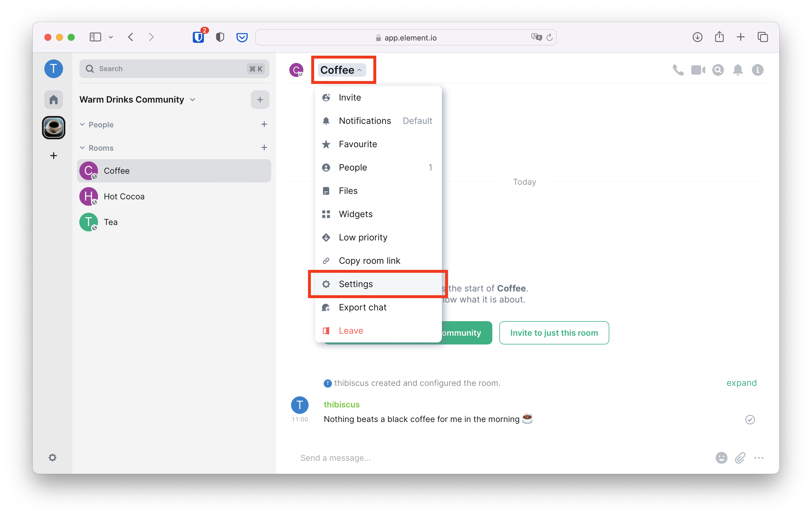The height and width of the screenshot is (517, 812).
Task: Click the attachment paperclip icon
Action: (x=740, y=458)
